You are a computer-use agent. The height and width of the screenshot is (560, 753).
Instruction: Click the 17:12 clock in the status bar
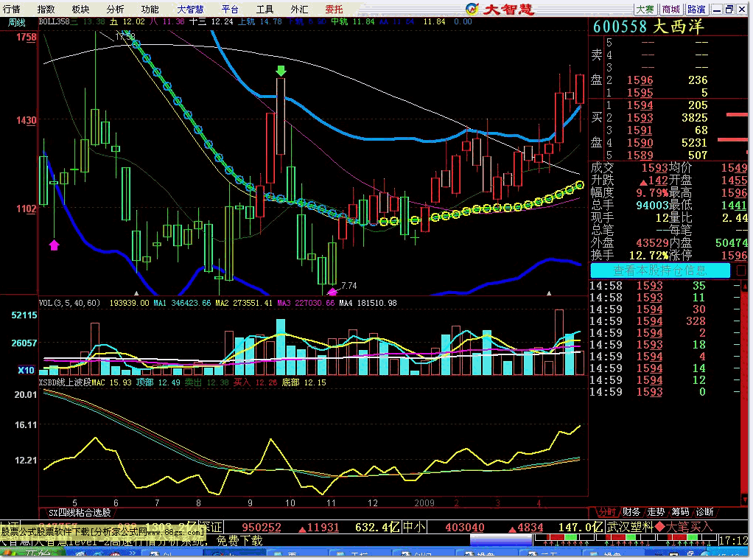(x=733, y=540)
